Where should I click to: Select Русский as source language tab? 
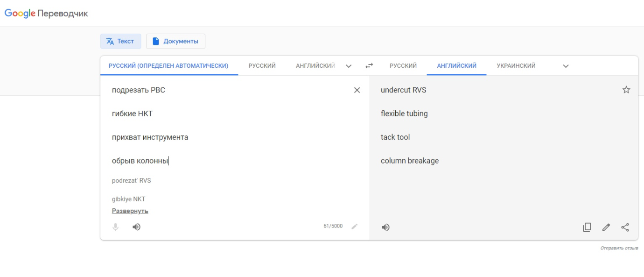pos(262,66)
